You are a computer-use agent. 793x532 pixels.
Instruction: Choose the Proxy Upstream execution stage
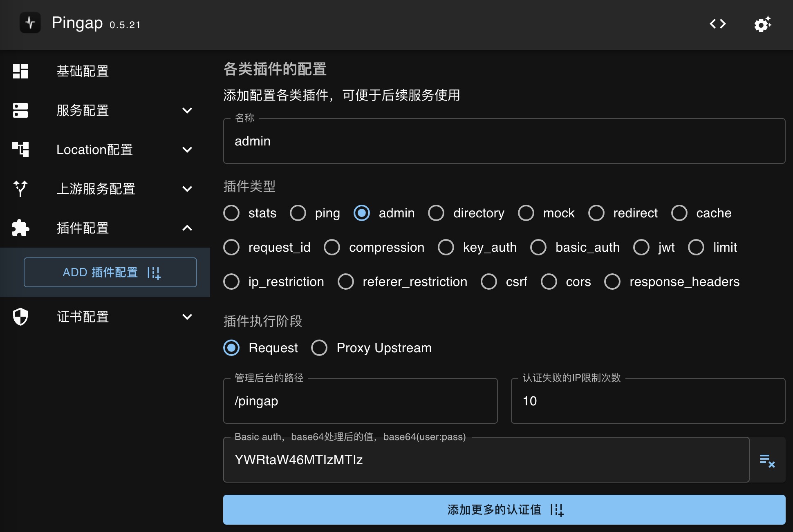pyautogui.click(x=319, y=348)
